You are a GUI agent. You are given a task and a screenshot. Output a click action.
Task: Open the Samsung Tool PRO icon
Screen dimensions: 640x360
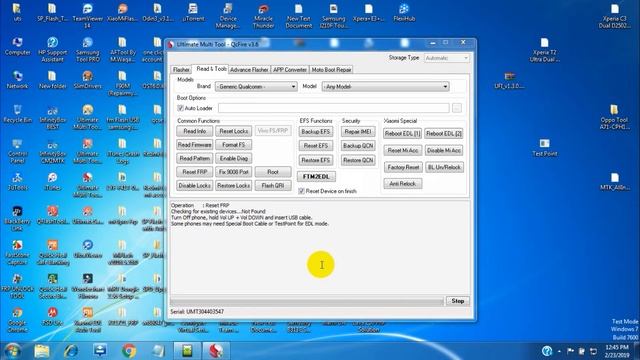(x=87, y=49)
